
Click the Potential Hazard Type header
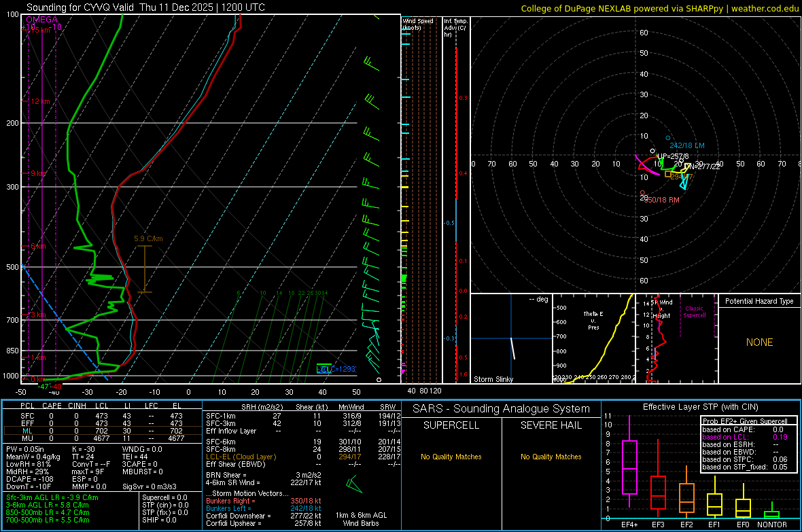[760, 301]
